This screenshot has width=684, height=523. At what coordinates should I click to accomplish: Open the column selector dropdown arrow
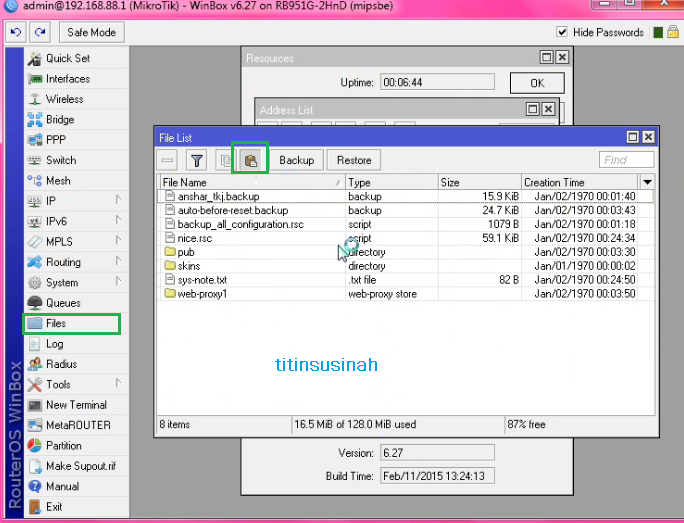click(x=647, y=182)
